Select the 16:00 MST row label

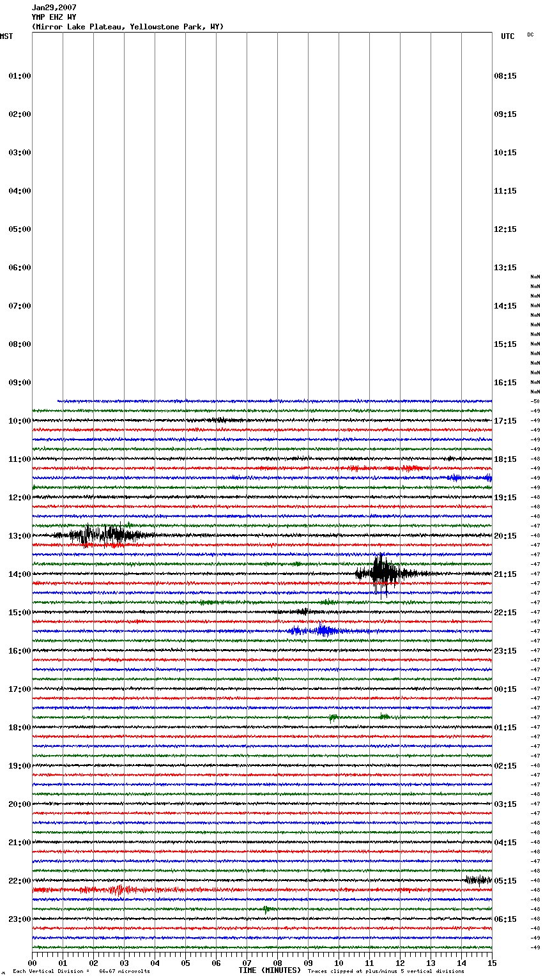click(20, 651)
